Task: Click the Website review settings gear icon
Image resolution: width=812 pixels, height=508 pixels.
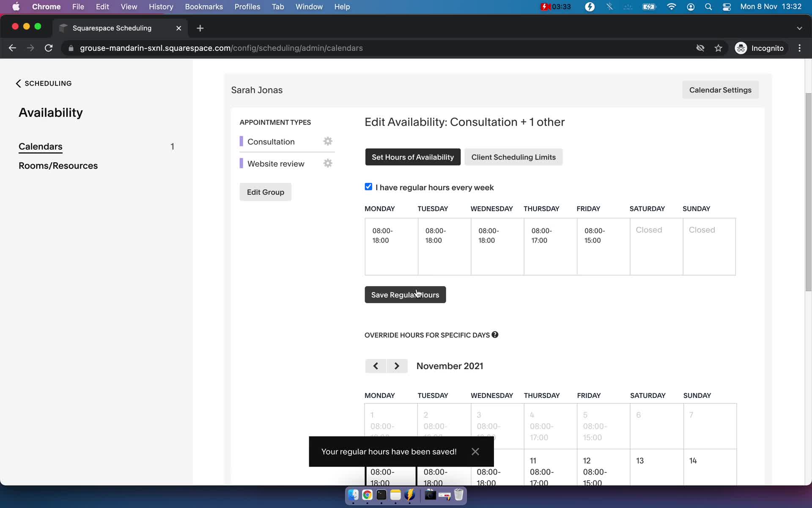Action: tap(327, 163)
